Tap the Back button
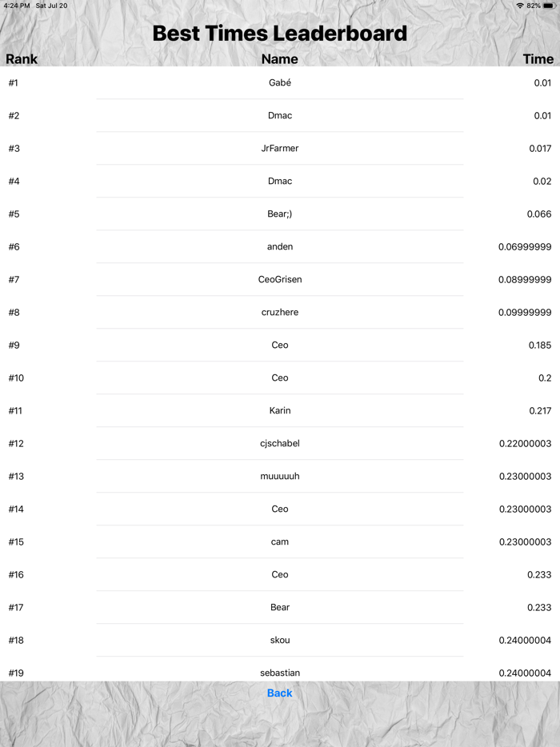The image size is (560, 747). (x=279, y=693)
